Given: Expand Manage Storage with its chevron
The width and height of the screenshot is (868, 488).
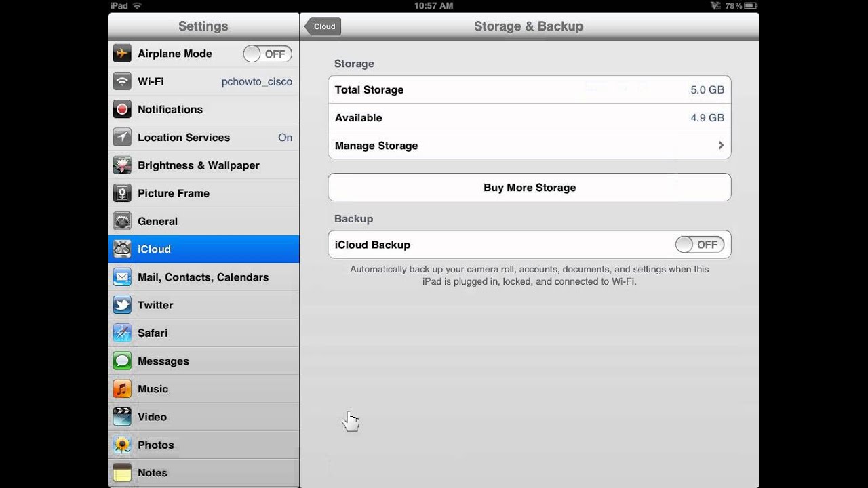Looking at the screenshot, I should [721, 146].
